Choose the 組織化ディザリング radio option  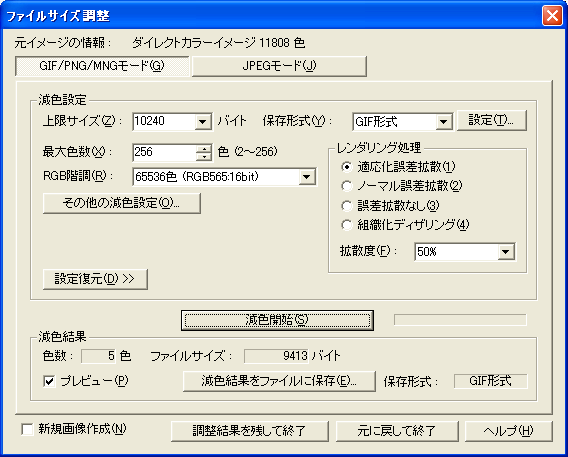coord(347,225)
